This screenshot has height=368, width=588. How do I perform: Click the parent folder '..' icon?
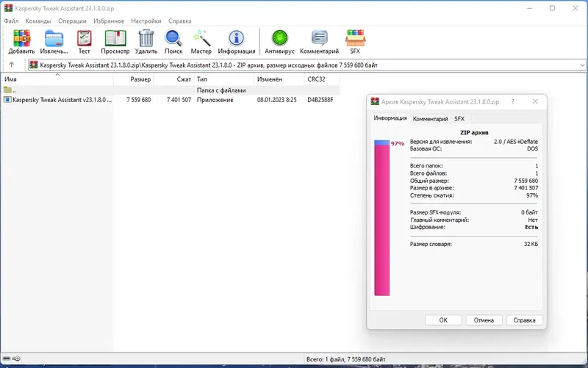point(7,90)
